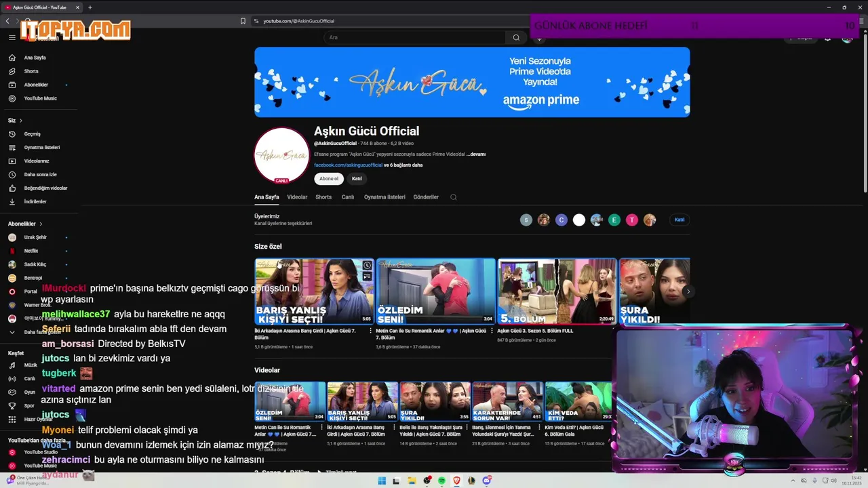Open a new browser tab

coord(90,7)
